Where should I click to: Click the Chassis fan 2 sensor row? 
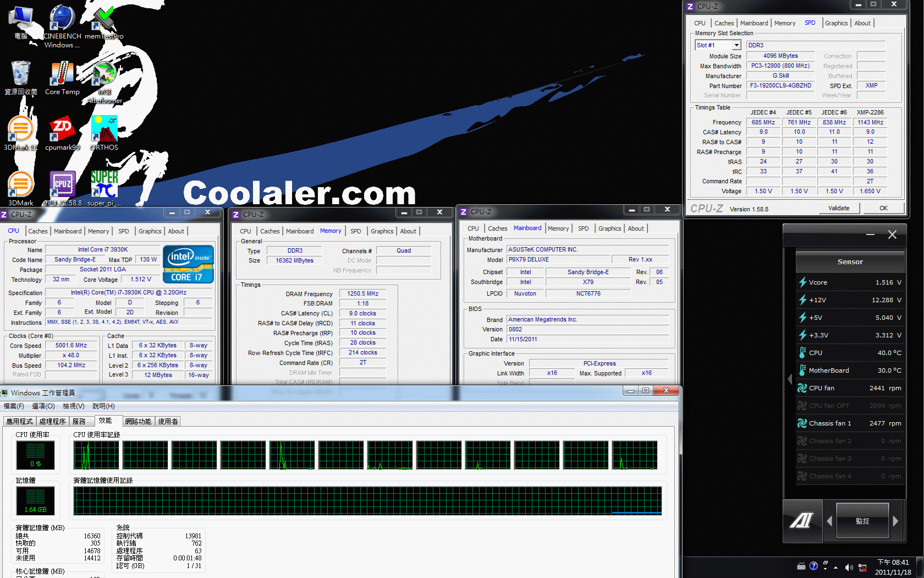[x=850, y=441]
